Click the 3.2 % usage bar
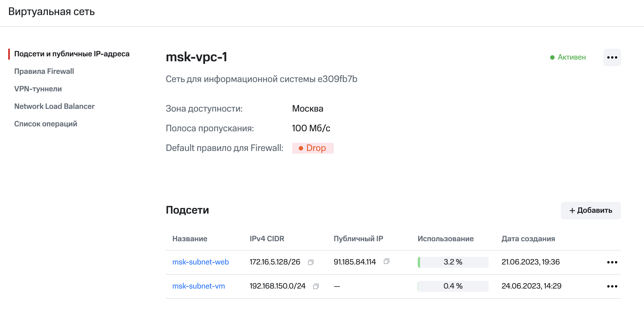Image resolution: width=644 pixels, height=320 pixels. pos(453,262)
